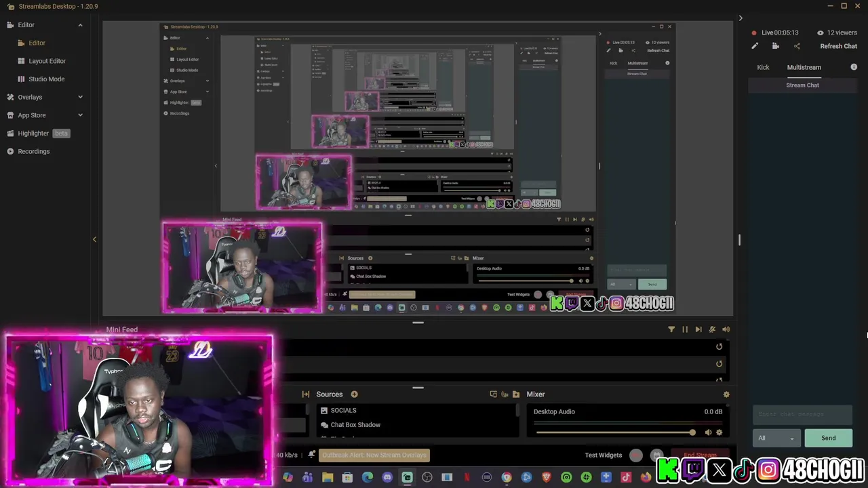868x488 pixels.
Task: Click End Stream button
Action: pos(700,455)
